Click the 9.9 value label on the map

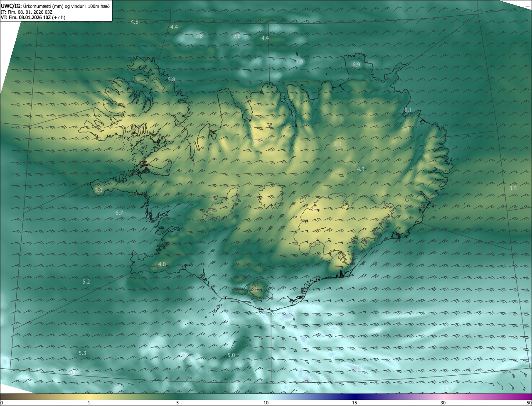pyautogui.click(x=447, y=389)
